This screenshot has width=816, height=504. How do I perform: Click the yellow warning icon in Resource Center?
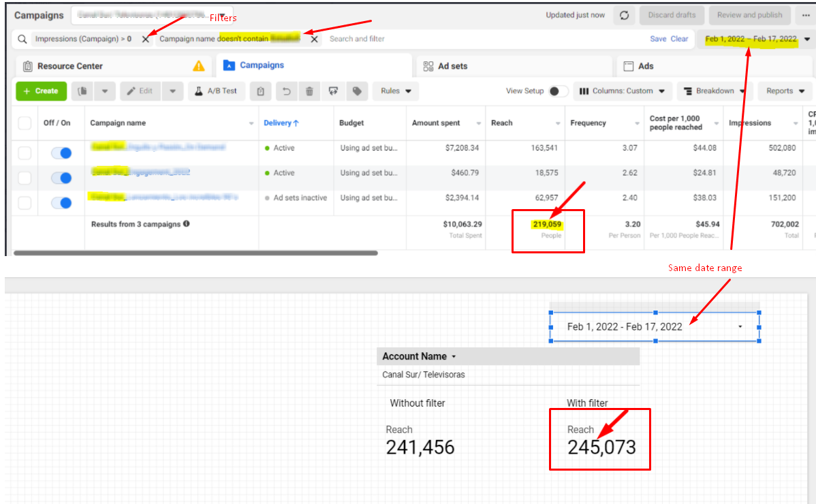click(198, 66)
